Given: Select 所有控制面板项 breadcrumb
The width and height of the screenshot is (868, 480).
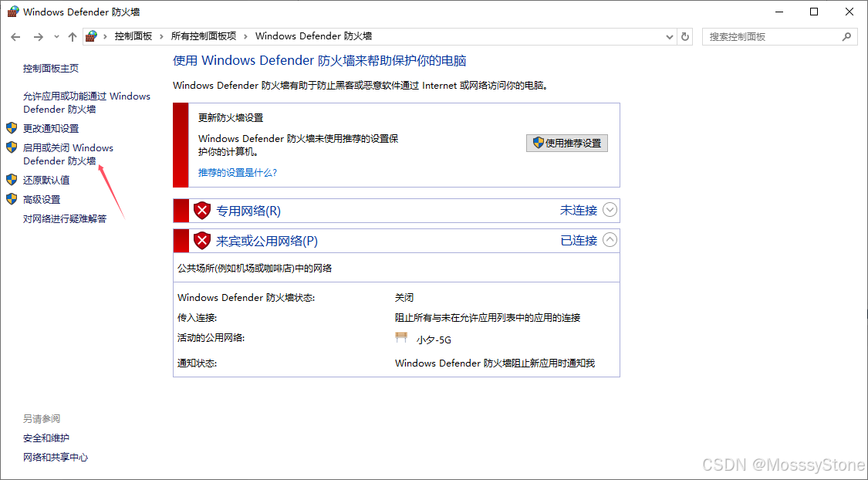Looking at the screenshot, I should [x=204, y=36].
